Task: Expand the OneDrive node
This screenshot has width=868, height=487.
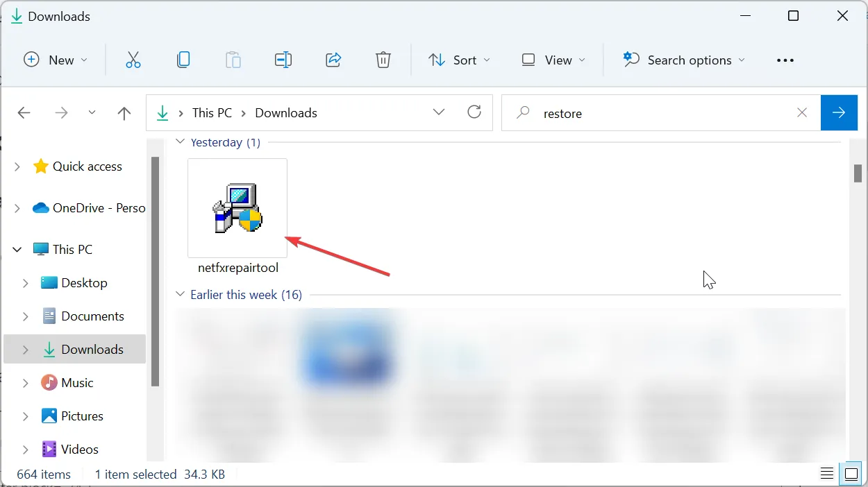Action: (x=17, y=208)
